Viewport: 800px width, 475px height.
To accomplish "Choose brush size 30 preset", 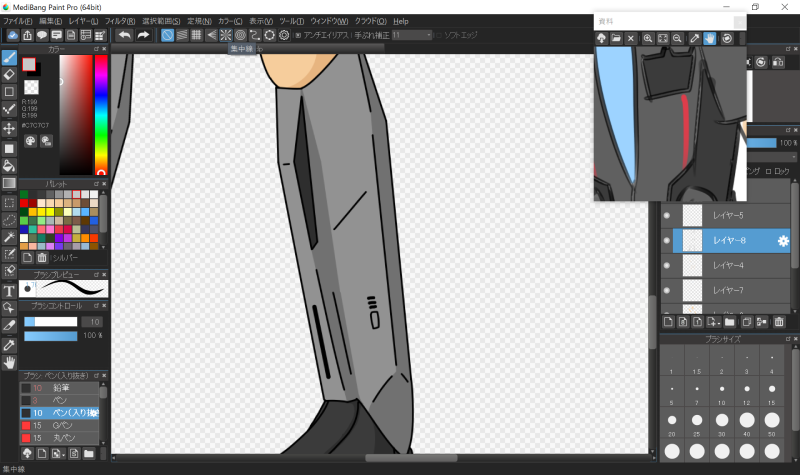I will 721,423.
